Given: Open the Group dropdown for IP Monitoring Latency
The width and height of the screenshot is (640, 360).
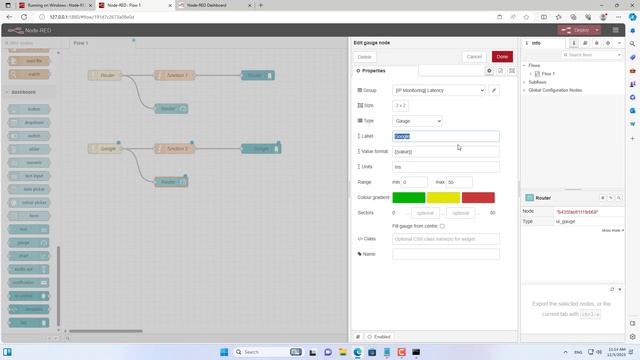Looking at the screenshot, I should click(438, 90).
